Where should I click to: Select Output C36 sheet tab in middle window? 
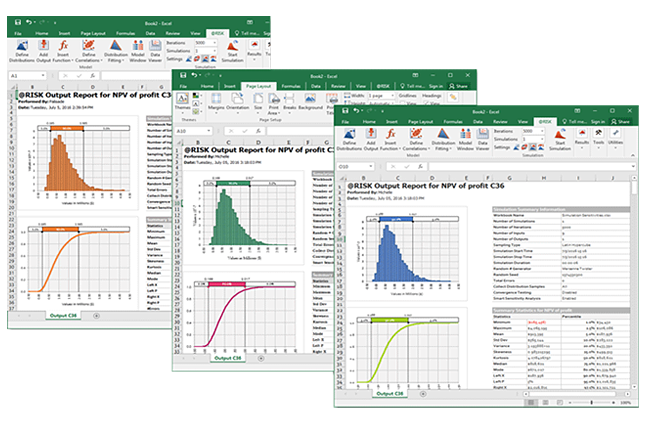[227, 359]
